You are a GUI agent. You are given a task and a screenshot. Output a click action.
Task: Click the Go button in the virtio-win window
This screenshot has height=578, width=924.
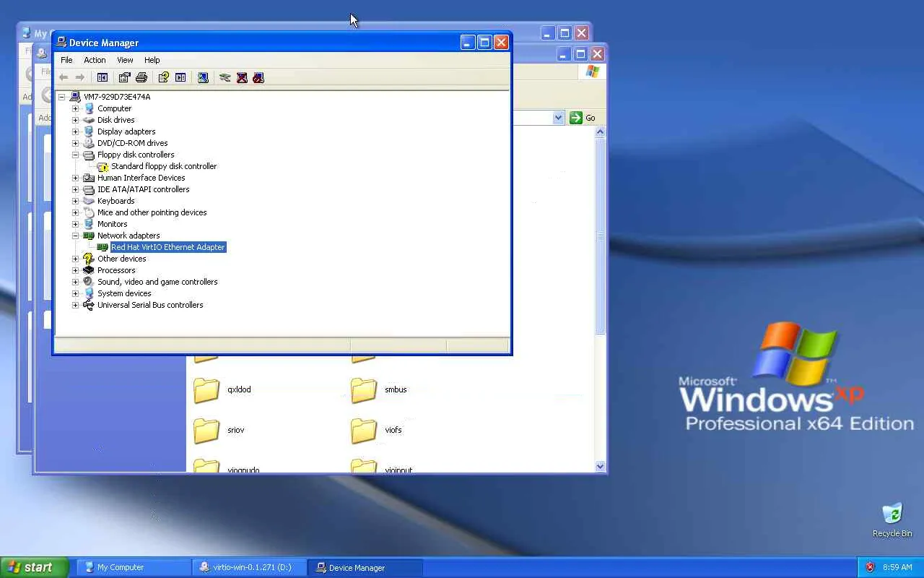pos(583,118)
